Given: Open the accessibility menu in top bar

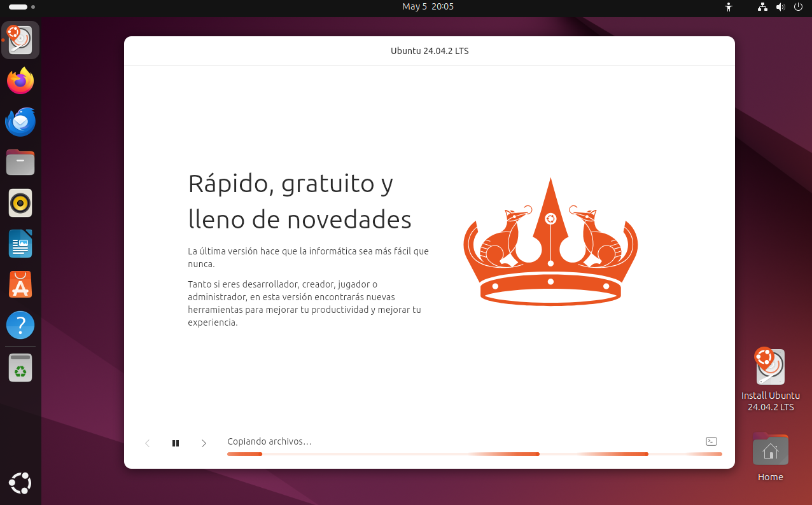Looking at the screenshot, I should tap(729, 7).
